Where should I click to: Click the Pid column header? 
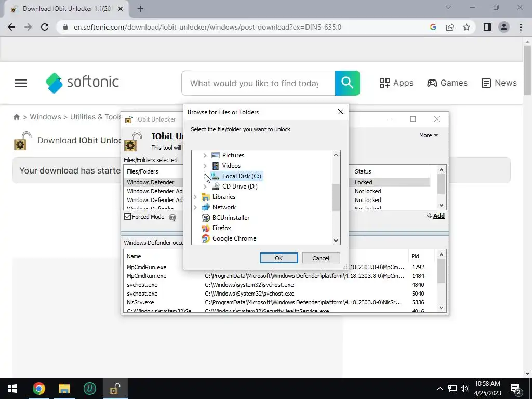point(415,256)
